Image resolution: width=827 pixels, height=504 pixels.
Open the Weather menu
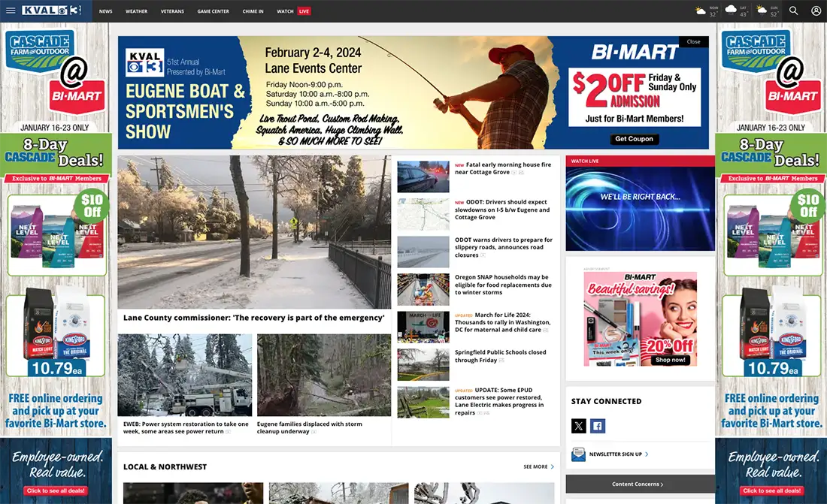(136, 11)
